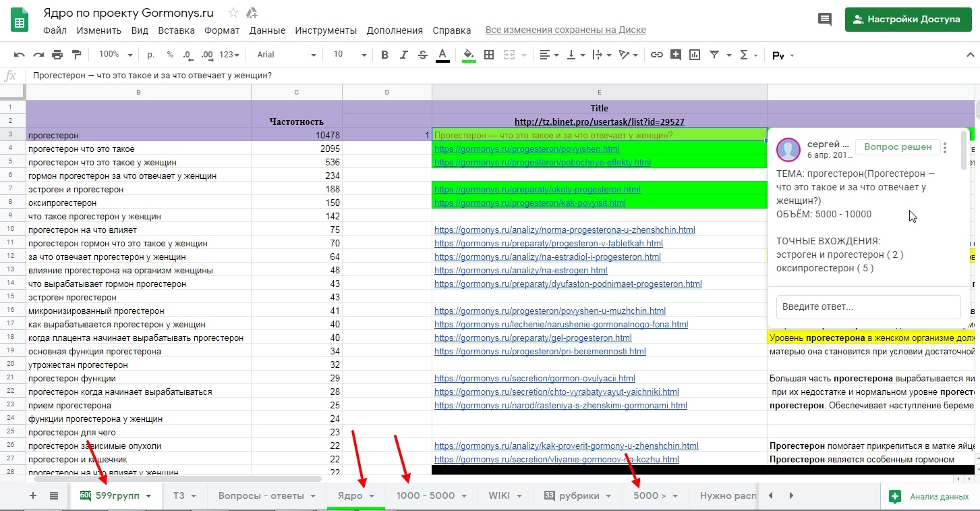Open the input tools language selector
The width and height of the screenshot is (980, 511).
point(783,55)
